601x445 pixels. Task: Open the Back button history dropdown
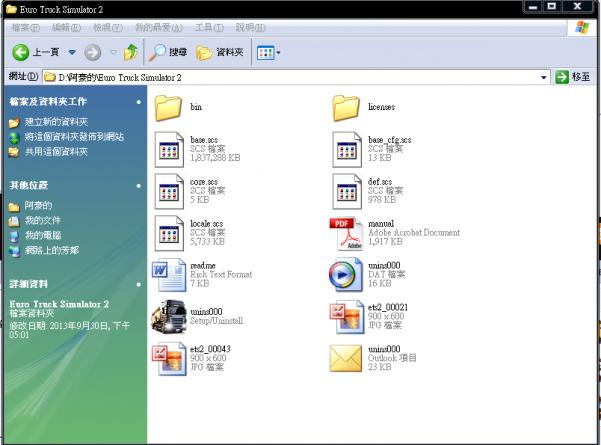click(72, 51)
